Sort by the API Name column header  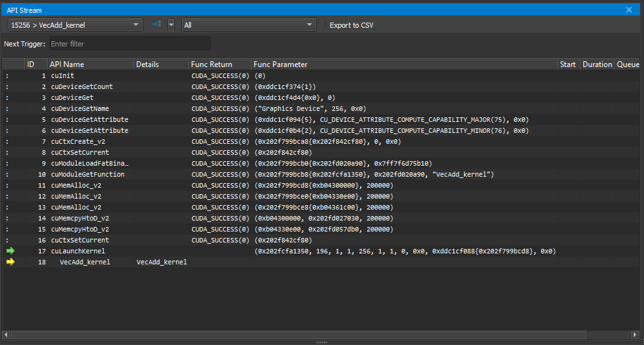tap(90, 64)
